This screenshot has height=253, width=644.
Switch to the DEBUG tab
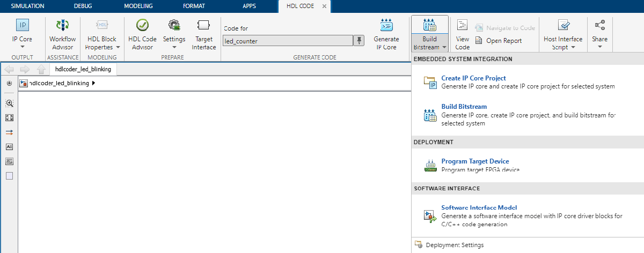click(x=84, y=6)
